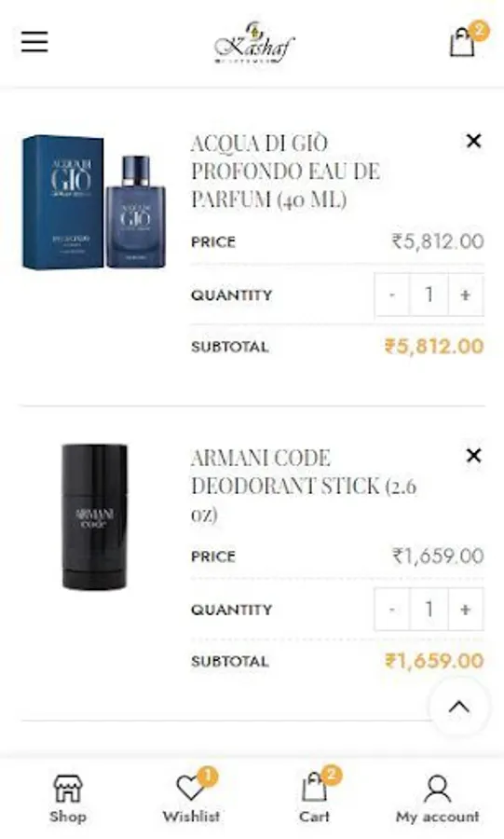Screen dimensions: 504x839
Task: View the Armani Code deodorant image
Action: (x=94, y=516)
